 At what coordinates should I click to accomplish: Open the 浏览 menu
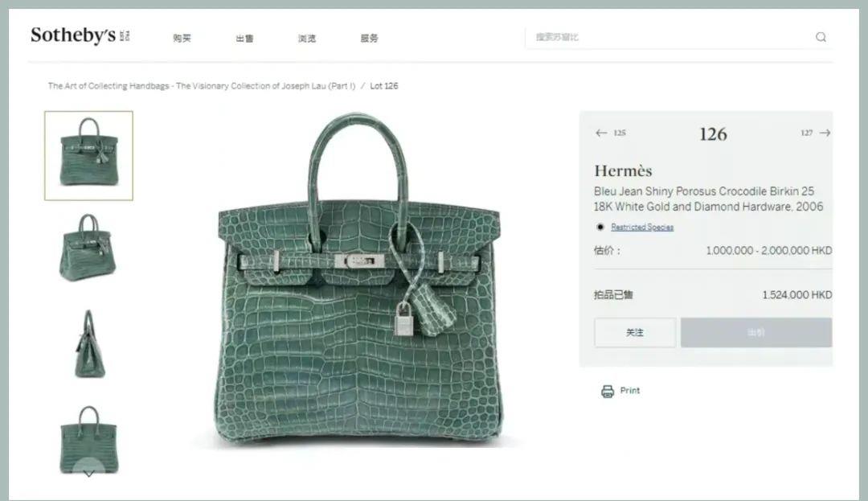tap(307, 38)
